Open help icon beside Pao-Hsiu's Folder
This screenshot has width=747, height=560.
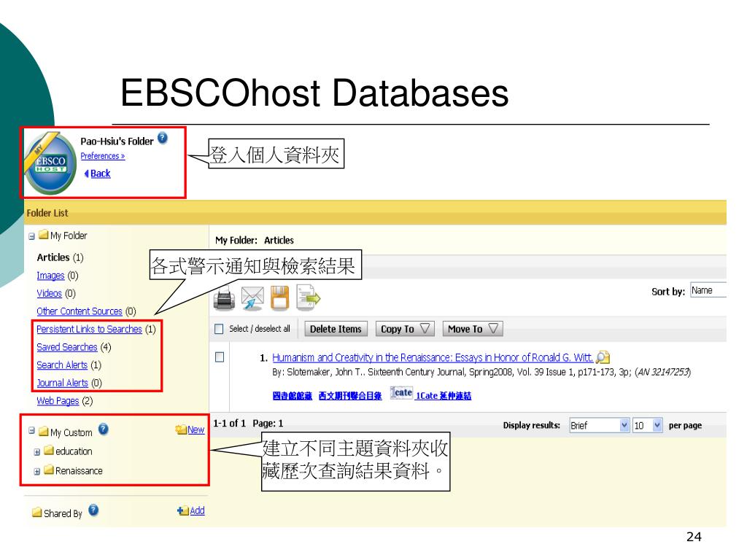pos(163,138)
